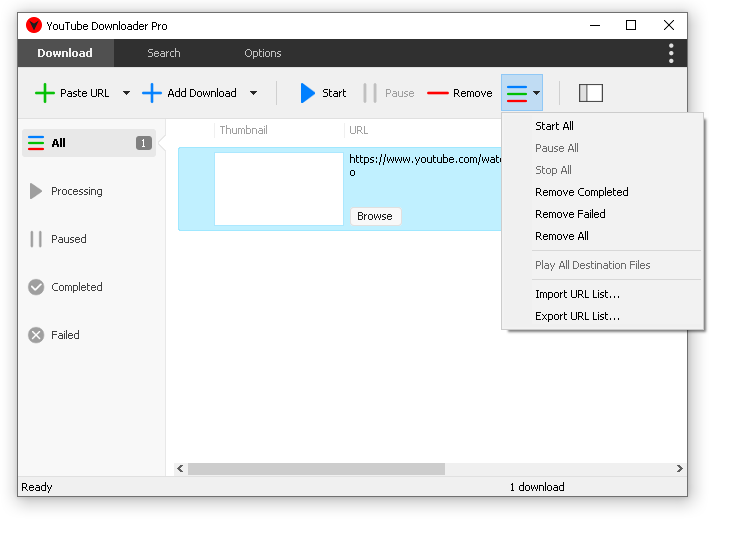The width and height of the screenshot is (756, 541).
Task: Collapse the batch actions dropdown arrow
Action: 536,93
